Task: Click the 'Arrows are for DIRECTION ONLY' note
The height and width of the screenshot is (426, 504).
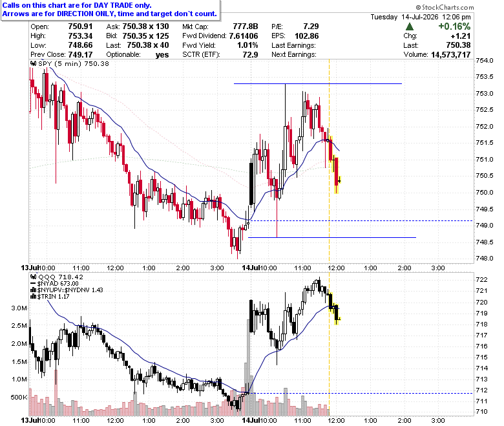Action: (x=110, y=14)
